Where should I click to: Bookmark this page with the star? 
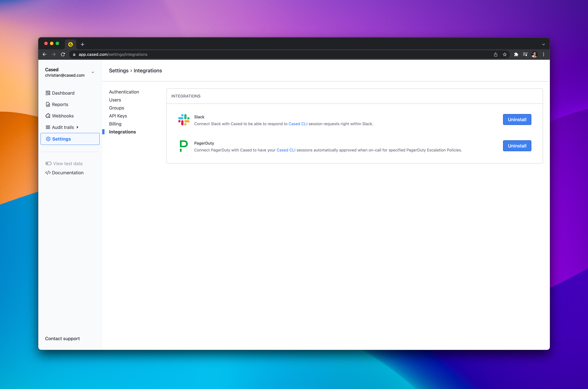point(505,55)
